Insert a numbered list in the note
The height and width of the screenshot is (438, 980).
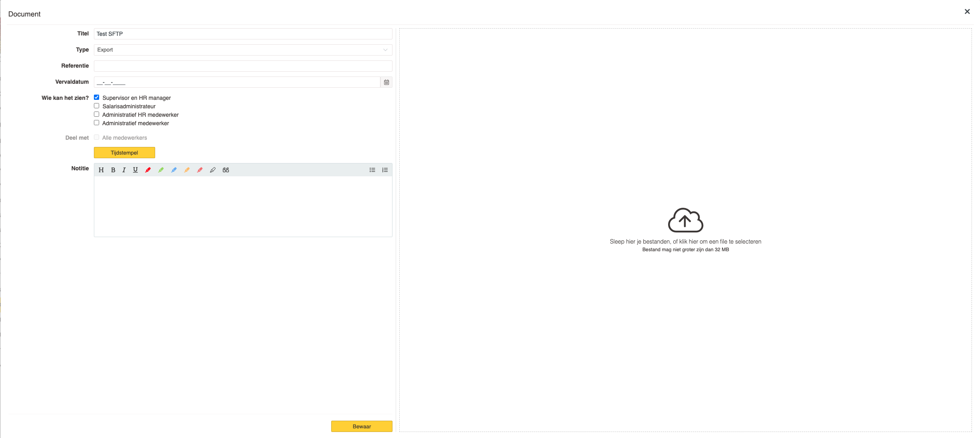385,170
